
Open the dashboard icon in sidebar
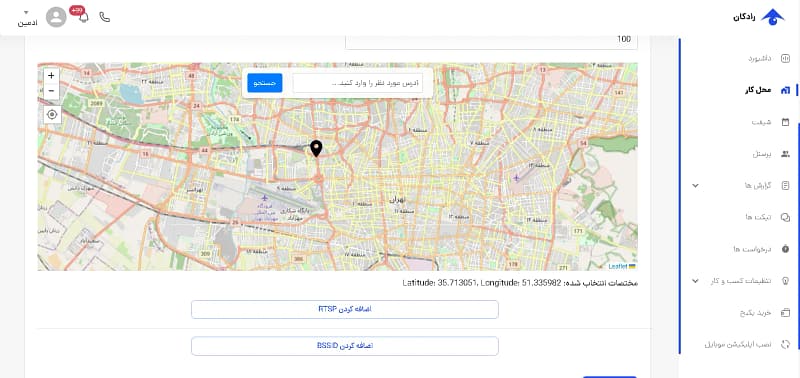tap(786, 58)
